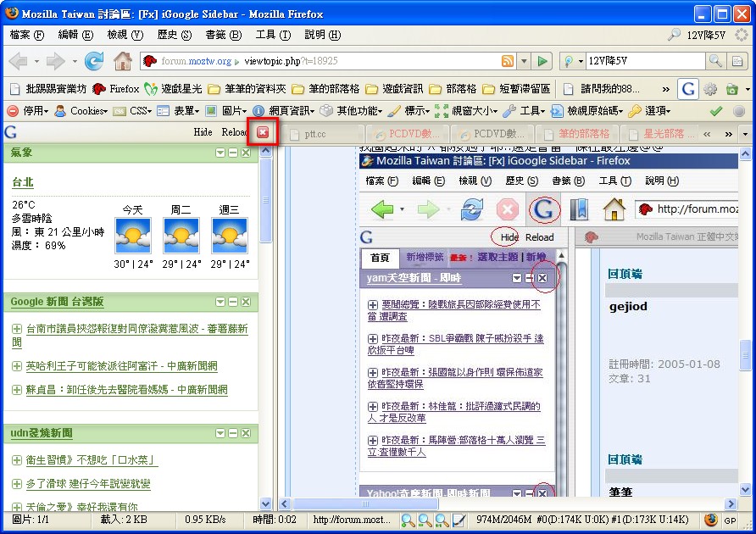Screen dimensions: 756x534
Task: Open the udn發燒新聞 gadget dropdown menu
Action: point(220,433)
